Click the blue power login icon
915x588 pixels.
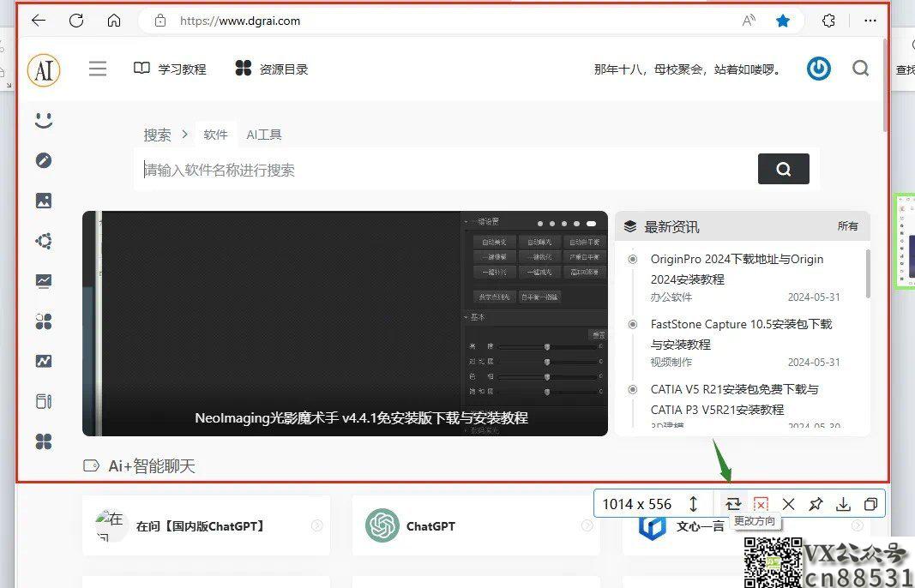[819, 69]
